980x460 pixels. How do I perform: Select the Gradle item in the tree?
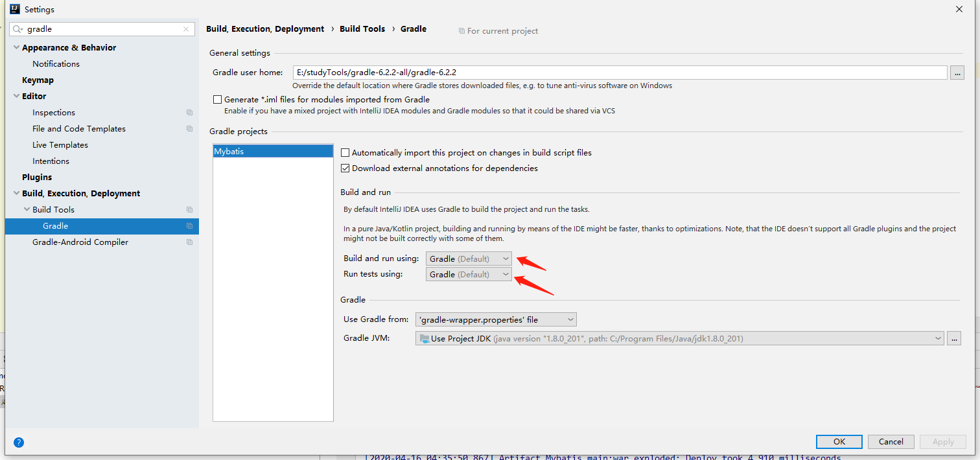[x=102, y=226]
